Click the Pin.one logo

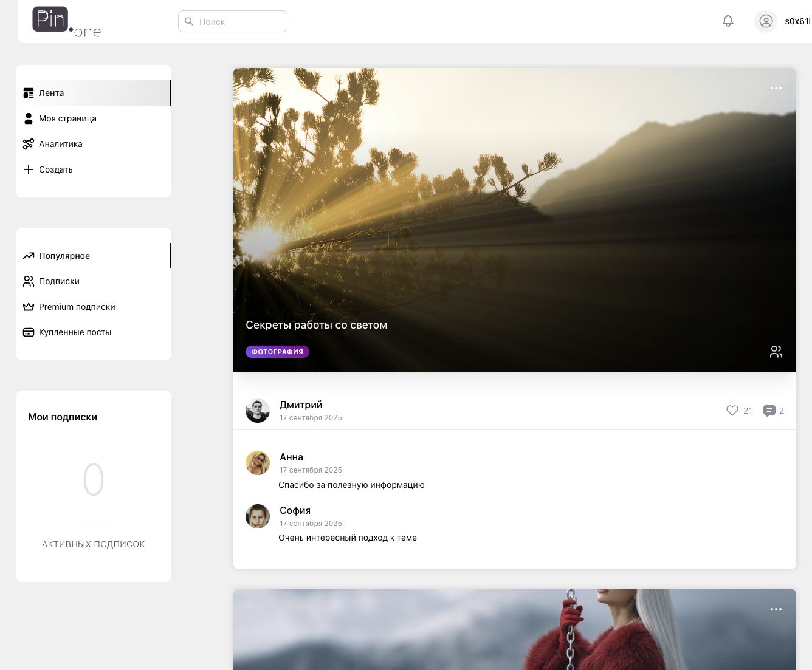66,22
